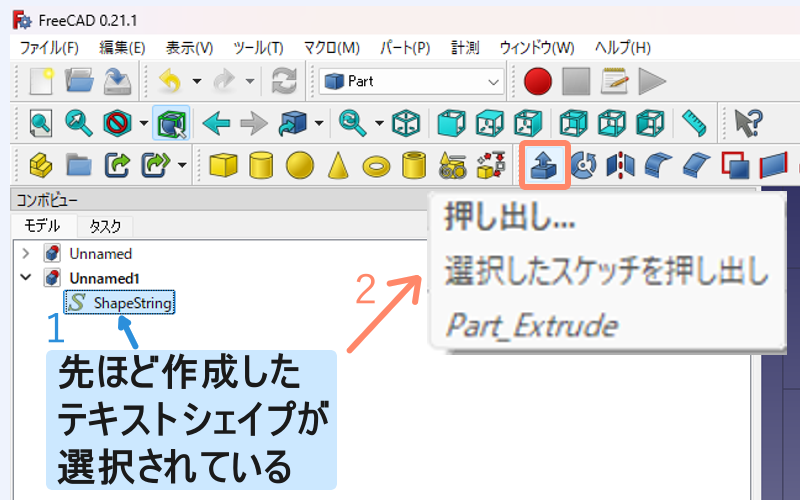Open the ツール(T) menu

(258, 48)
